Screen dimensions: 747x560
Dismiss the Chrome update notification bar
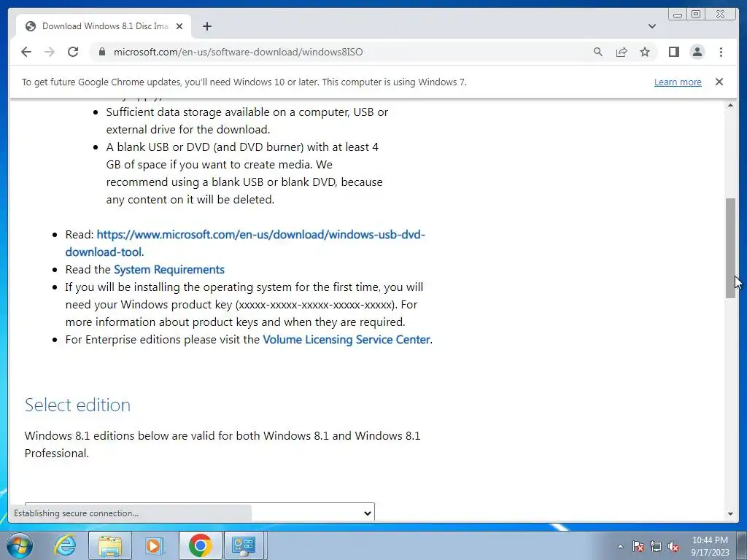coord(719,82)
